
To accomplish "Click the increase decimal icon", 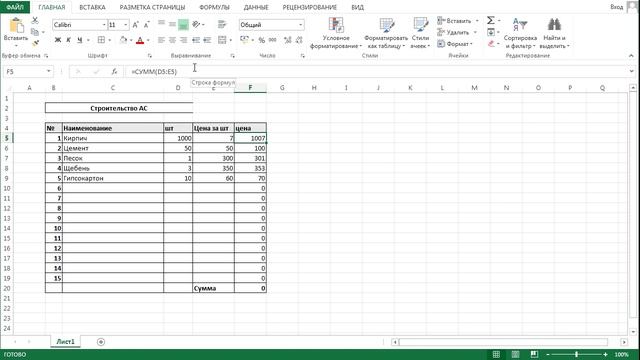I will point(288,40).
